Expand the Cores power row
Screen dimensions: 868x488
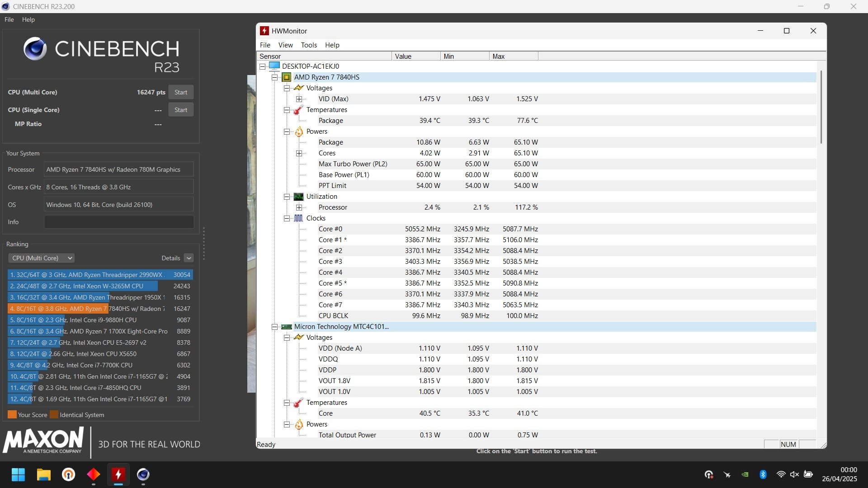[299, 153]
